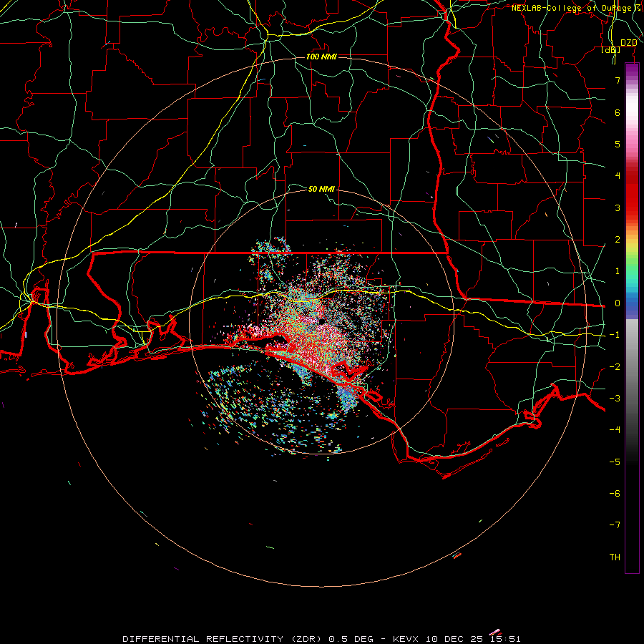Click the ZDR color scale bar
Viewport: 644px width, 644px height.
pyautogui.click(x=632, y=318)
